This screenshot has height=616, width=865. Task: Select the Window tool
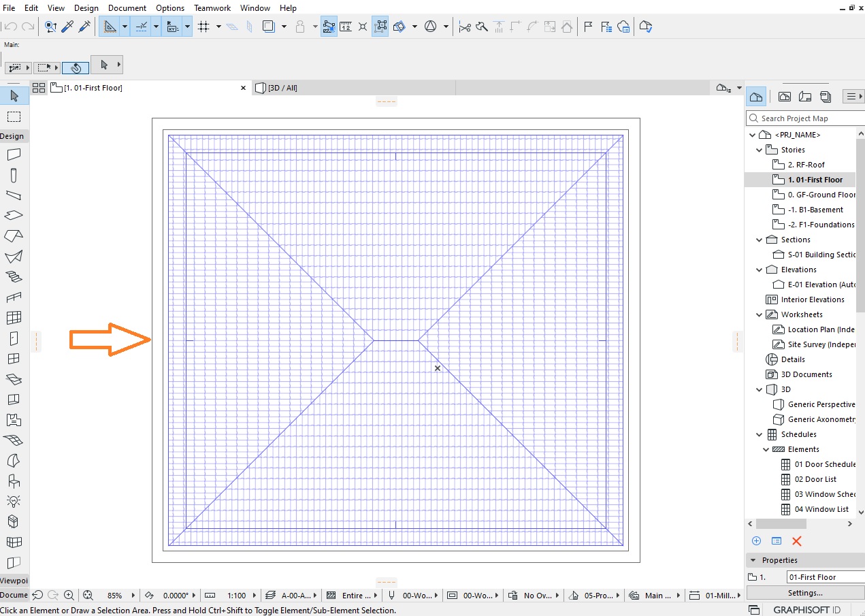[14, 359]
